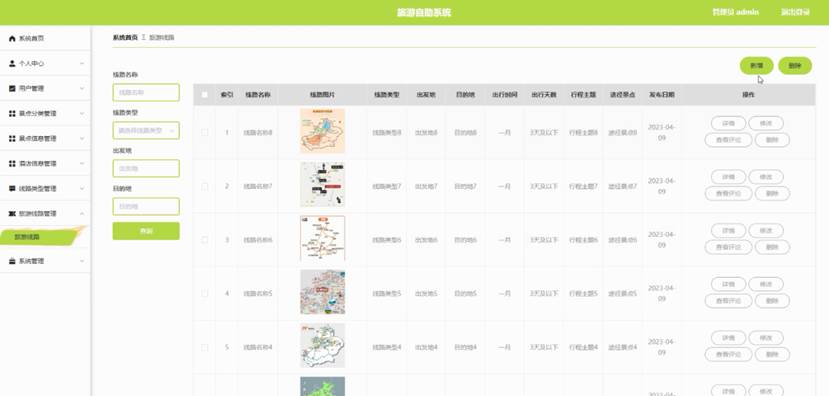
Task: Click the green 删除 button at top right
Action: [795, 66]
